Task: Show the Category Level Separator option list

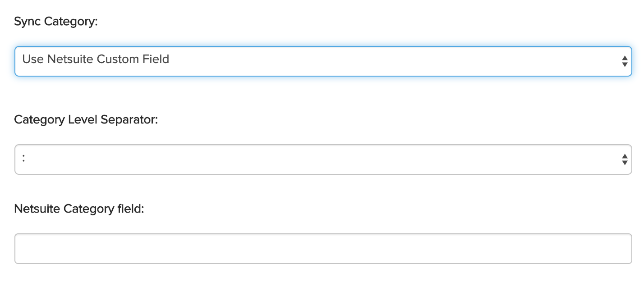Action: [x=323, y=159]
